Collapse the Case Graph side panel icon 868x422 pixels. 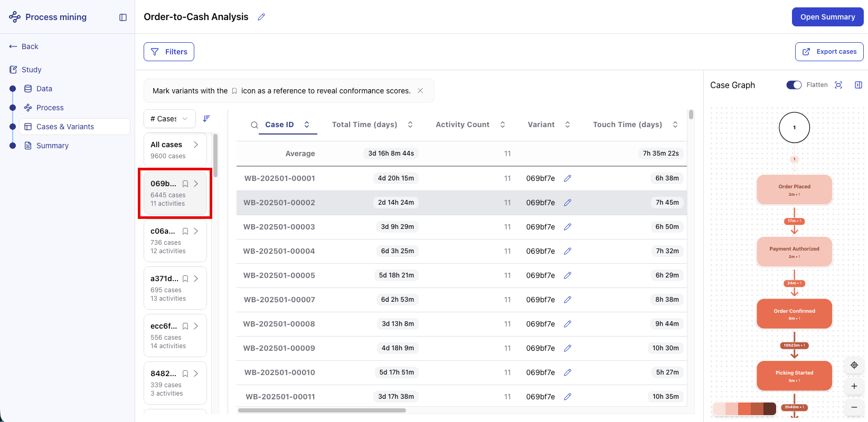[858, 85]
